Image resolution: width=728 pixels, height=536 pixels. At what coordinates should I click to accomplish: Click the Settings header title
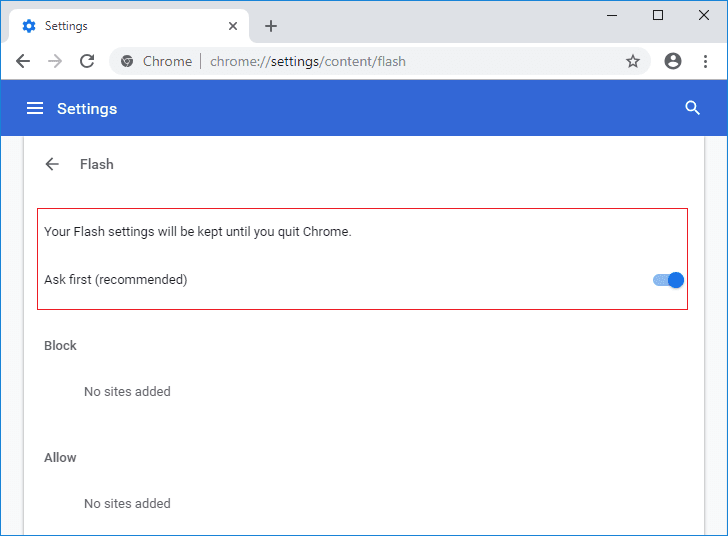pos(87,108)
